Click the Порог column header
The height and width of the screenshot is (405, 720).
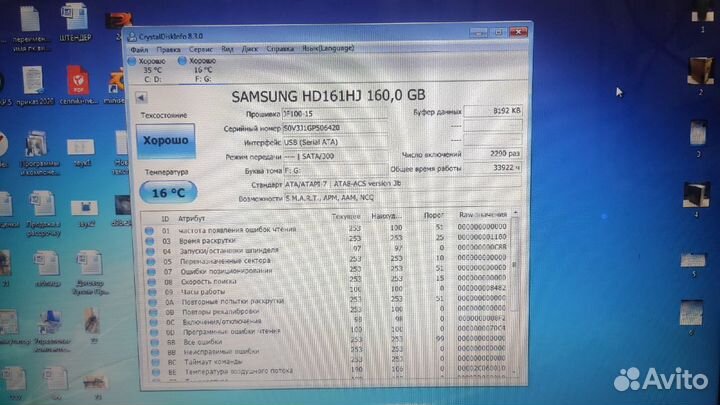click(x=433, y=215)
